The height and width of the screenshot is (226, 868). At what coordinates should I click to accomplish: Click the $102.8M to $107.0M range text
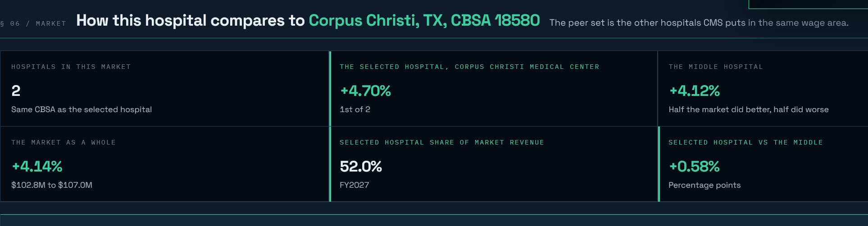52,185
